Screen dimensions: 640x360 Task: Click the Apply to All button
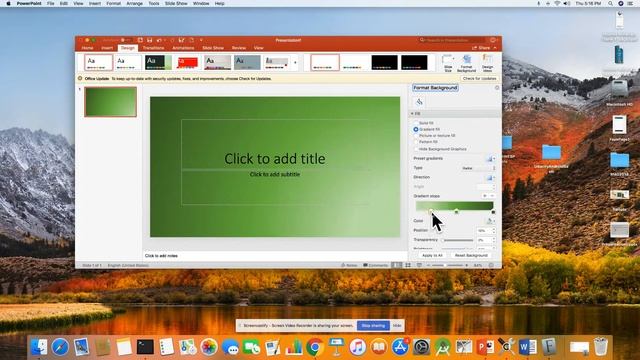pos(432,255)
